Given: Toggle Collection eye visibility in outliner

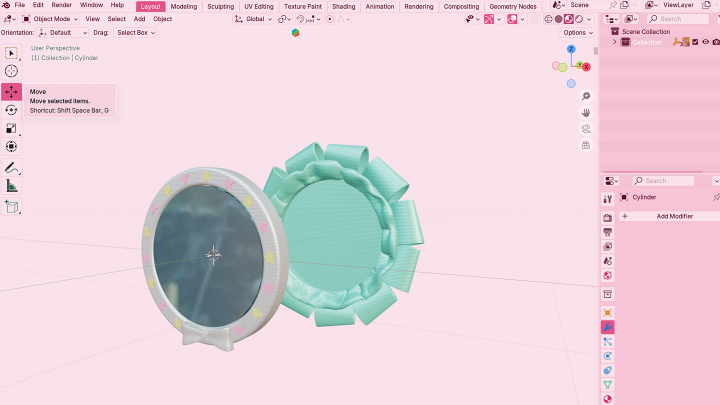Looking at the screenshot, I should 706,42.
